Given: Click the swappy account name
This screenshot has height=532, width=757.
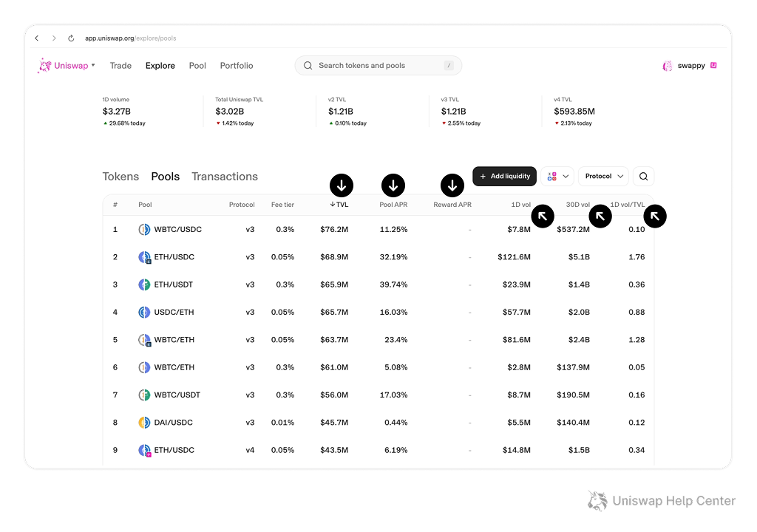Looking at the screenshot, I should tap(691, 66).
